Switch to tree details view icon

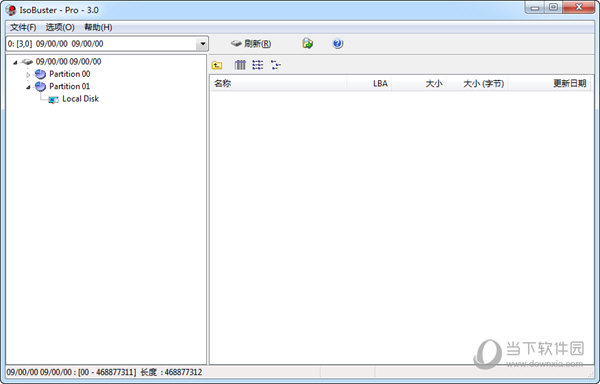click(x=276, y=65)
